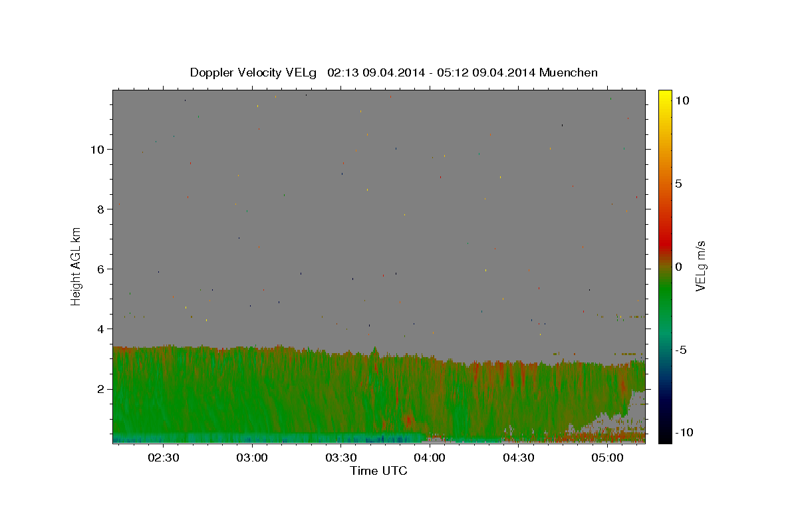Viewport: 798px width, 532px height.
Task: Click the colorbar tick label 0
Action: [678, 267]
